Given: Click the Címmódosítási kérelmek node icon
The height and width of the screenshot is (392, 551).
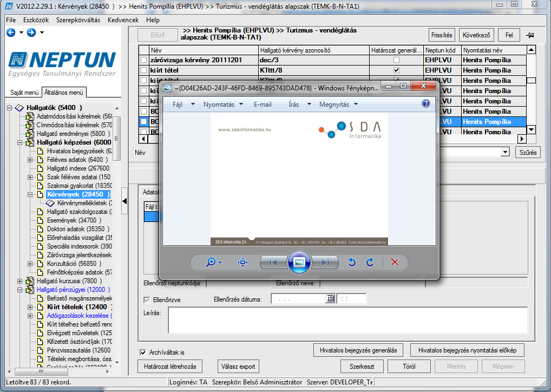Looking at the screenshot, I should click(30, 125).
